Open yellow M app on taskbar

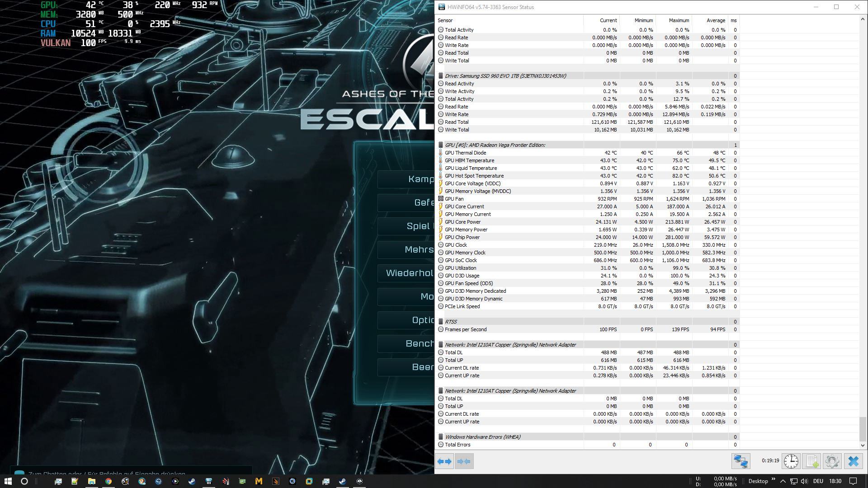(259, 481)
